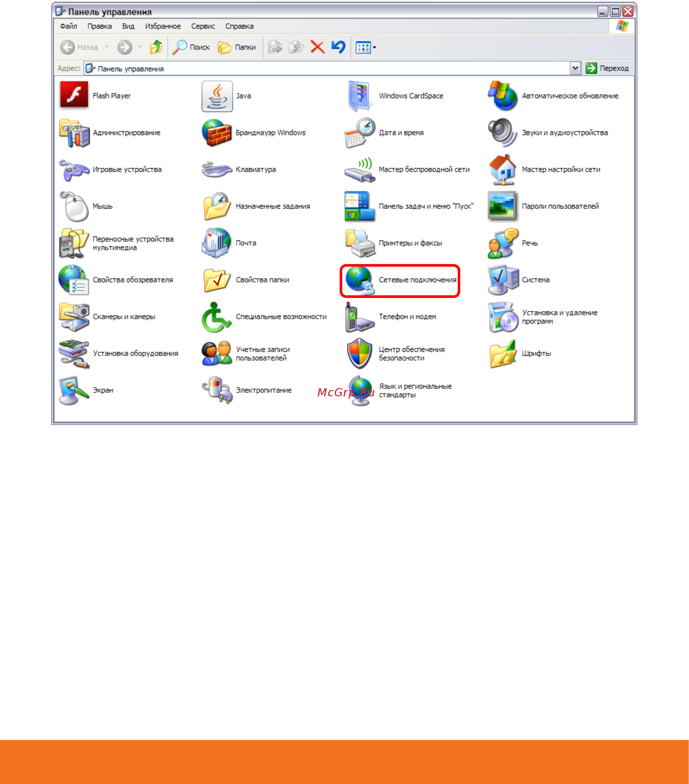
Task: Open the Дата и время icon
Action: [360, 133]
